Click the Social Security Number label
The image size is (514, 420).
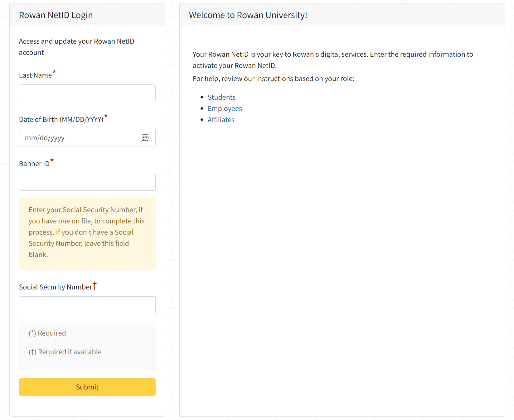coord(56,287)
